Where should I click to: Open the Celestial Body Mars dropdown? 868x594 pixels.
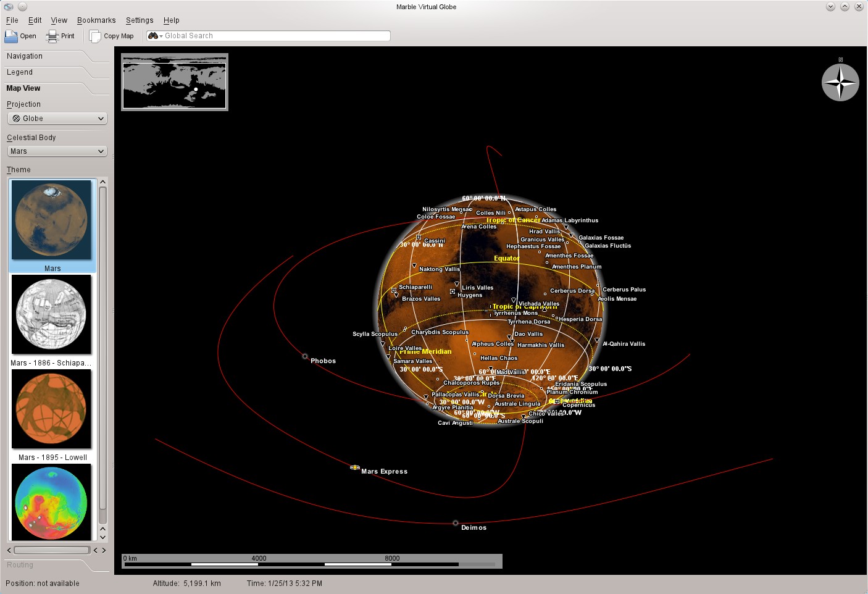57,151
